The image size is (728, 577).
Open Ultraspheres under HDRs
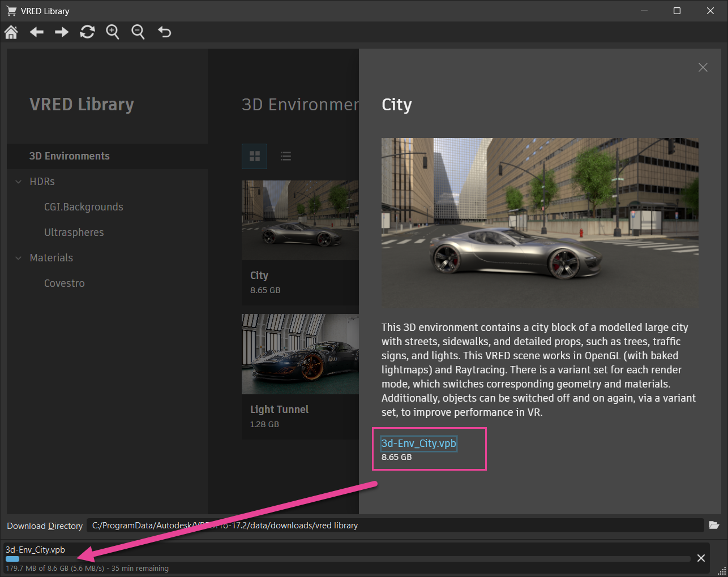(74, 232)
